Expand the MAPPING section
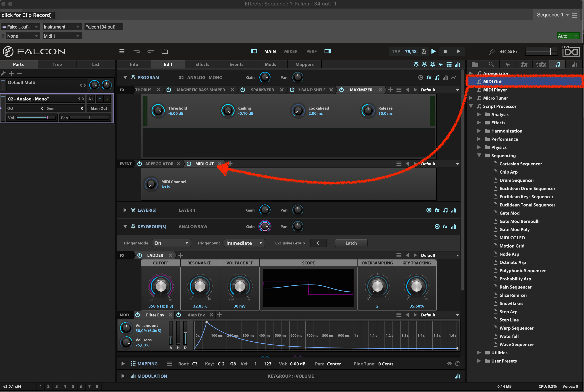Viewport: 584px width, 392px height. (x=123, y=364)
